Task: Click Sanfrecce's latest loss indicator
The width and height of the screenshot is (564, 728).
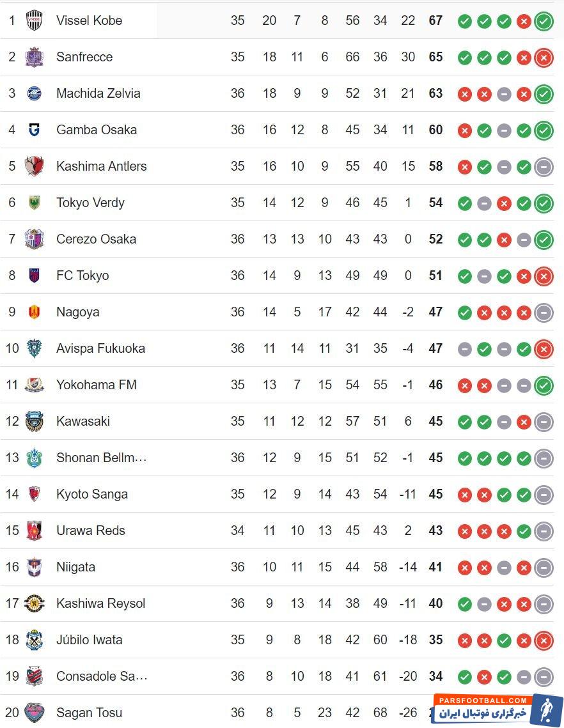Action: click(x=544, y=58)
